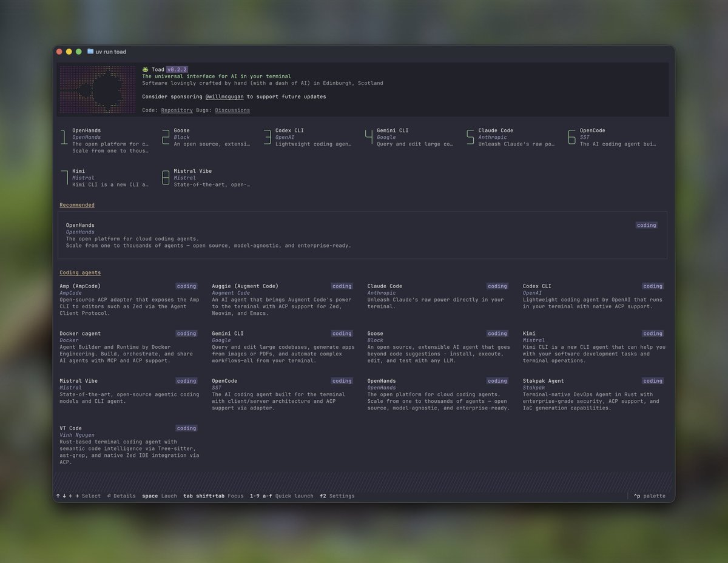The image size is (728, 563).
Task: Select Codex CLI card under Coding agents
Action: coord(593,296)
